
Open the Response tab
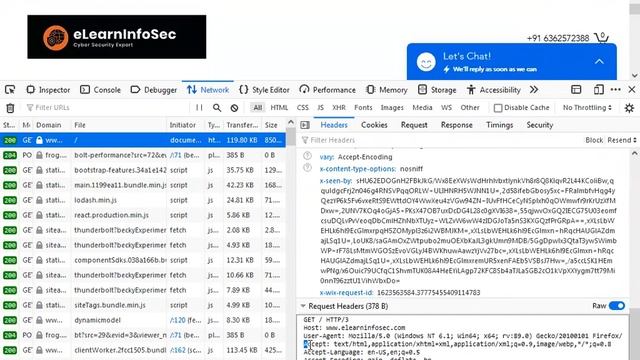[456, 125]
